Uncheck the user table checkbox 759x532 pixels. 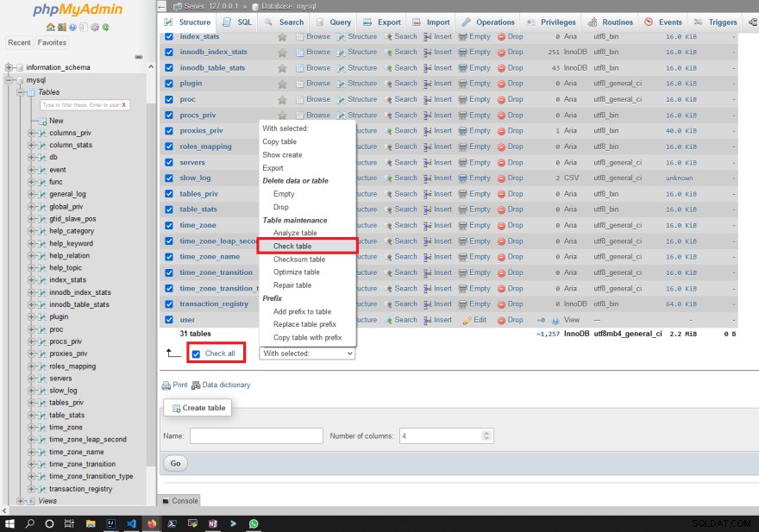click(x=169, y=320)
